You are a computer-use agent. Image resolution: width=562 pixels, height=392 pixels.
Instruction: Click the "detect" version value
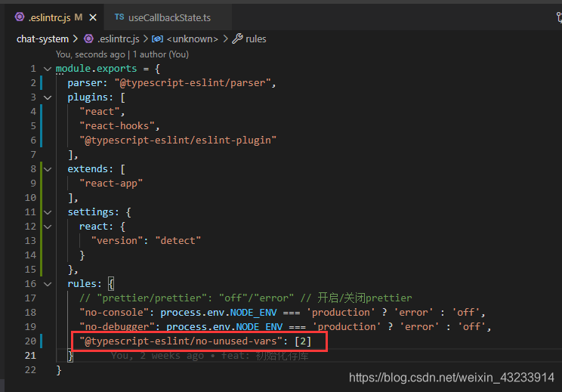pyautogui.click(x=178, y=240)
